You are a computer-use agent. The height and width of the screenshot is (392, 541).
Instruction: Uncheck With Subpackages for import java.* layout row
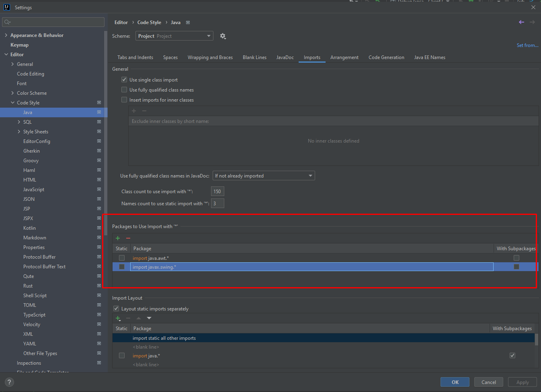[512, 355]
